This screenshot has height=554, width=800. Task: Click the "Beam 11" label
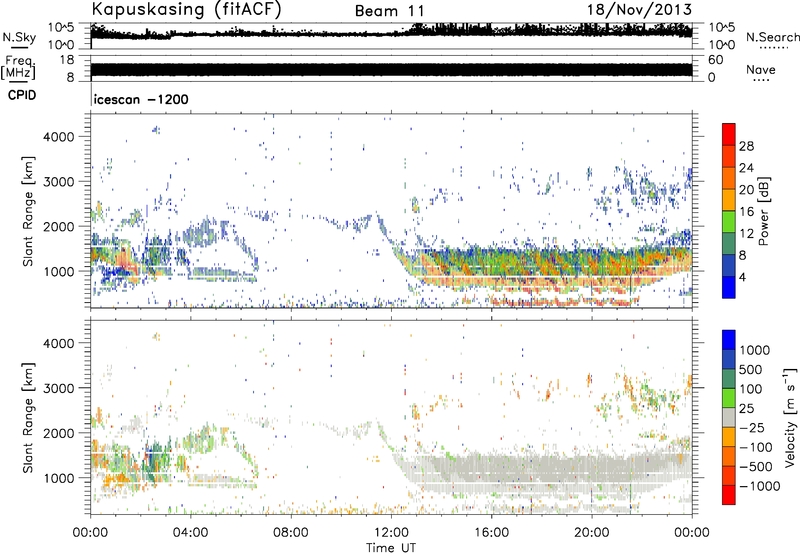coord(390,11)
